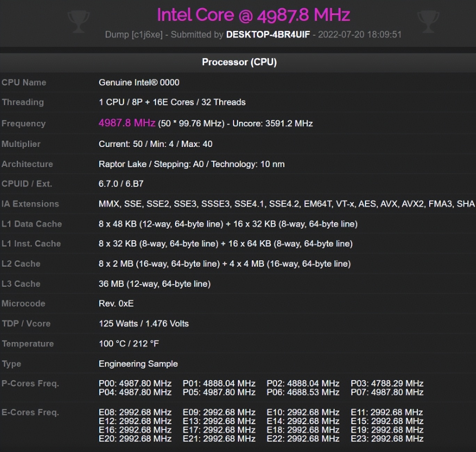Click the 2022-07-20 18:09:51 submission timestamp

(359, 34)
